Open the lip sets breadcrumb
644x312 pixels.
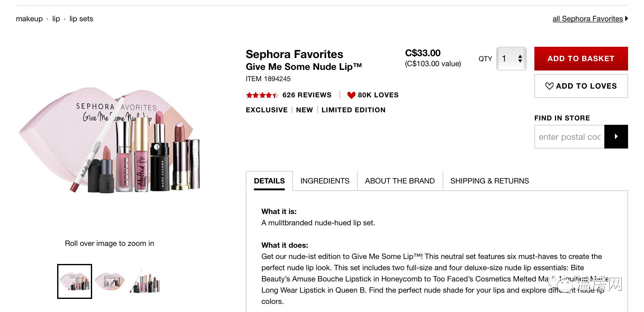(81, 19)
